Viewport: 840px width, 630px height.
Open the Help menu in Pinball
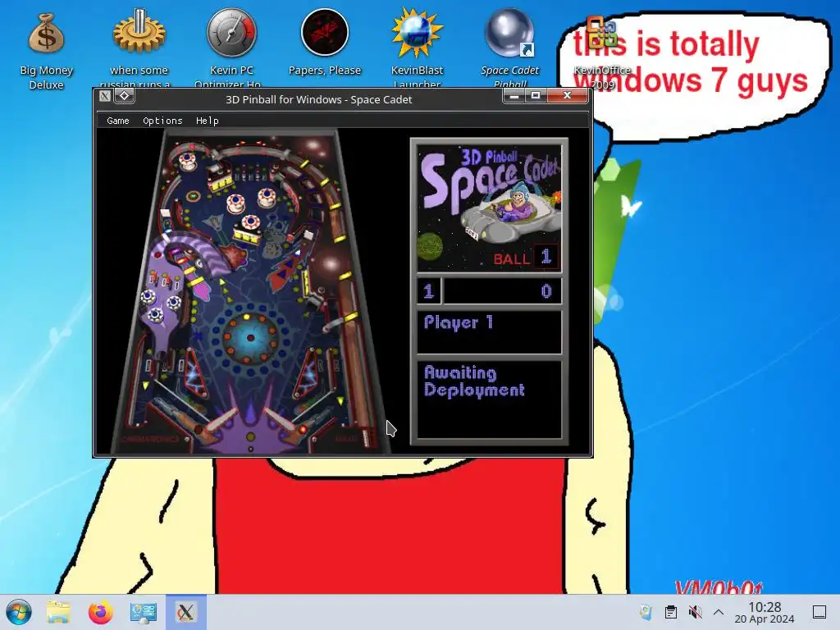click(208, 121)
